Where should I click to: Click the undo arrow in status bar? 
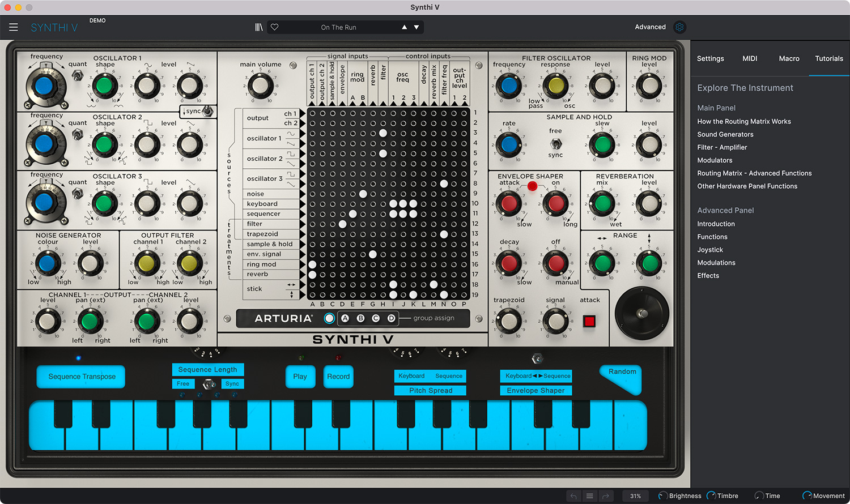[x=573, y=496]
